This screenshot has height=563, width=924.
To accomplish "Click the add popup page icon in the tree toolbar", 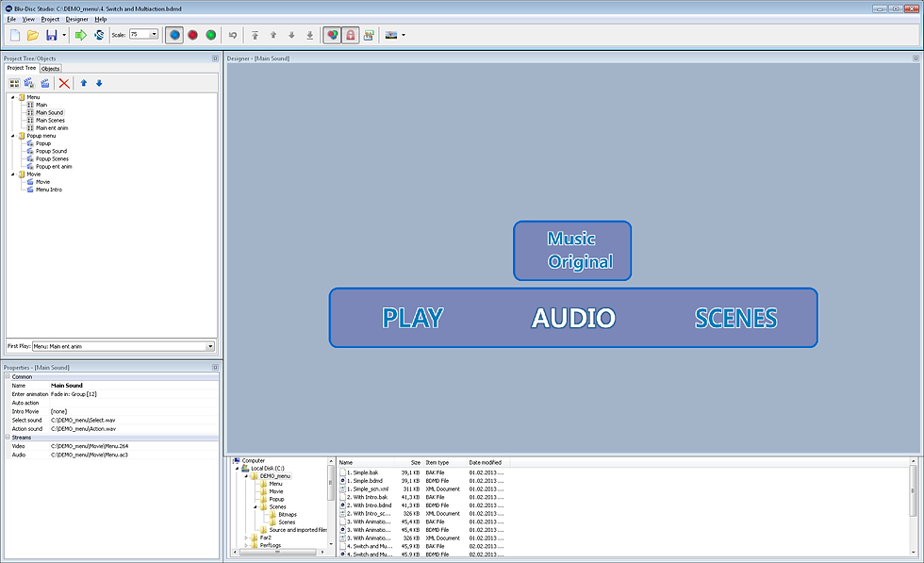I will [29, 84].
